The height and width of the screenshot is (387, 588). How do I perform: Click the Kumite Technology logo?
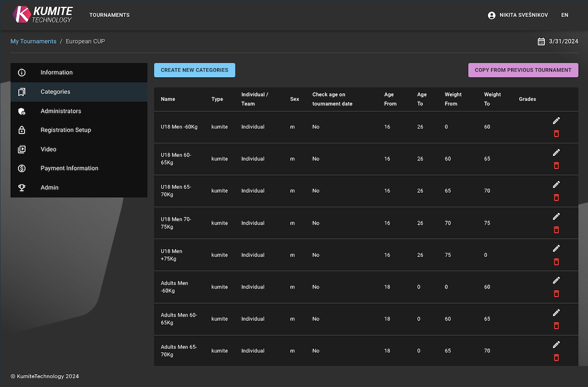tap(42, 15)
